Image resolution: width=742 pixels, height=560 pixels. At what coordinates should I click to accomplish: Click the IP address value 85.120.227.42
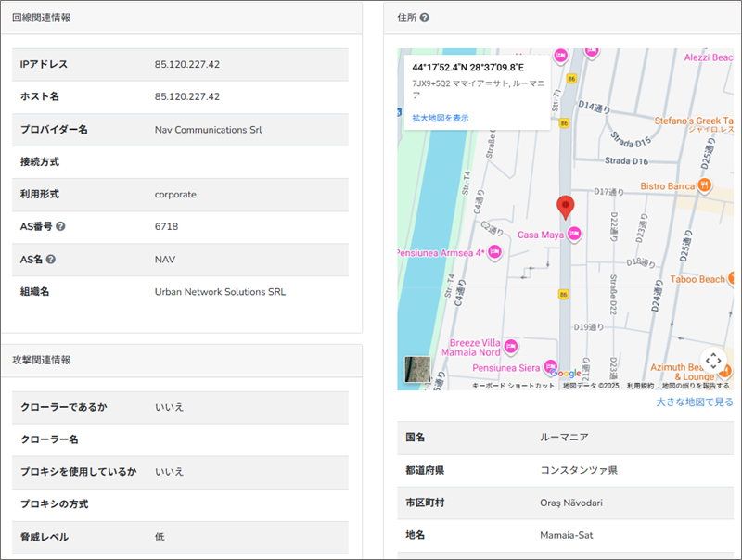[x=186, y=64]
